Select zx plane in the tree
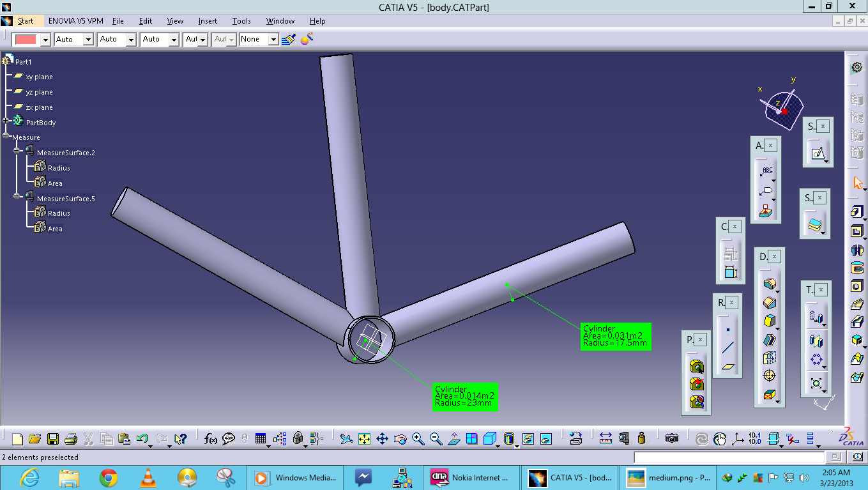This screenshot has width=868, height=490. [39, 107]
